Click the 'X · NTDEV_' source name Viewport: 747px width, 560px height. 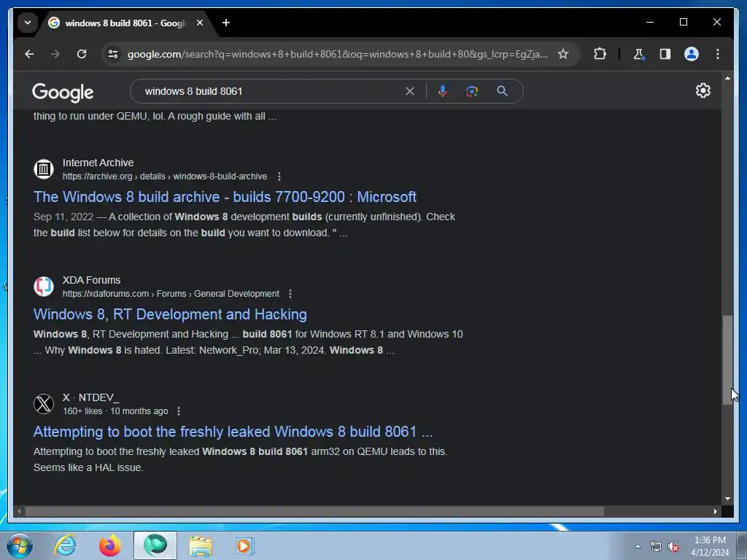click(91, 397)
